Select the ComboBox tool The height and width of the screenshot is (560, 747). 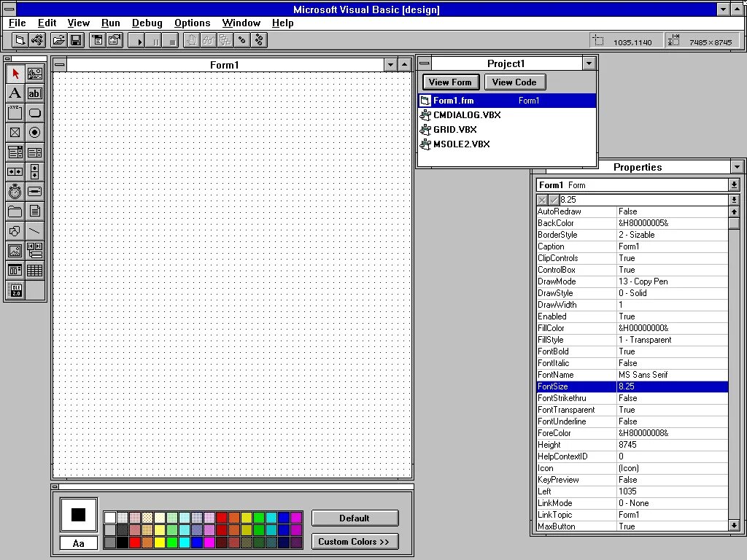(15, 152)
